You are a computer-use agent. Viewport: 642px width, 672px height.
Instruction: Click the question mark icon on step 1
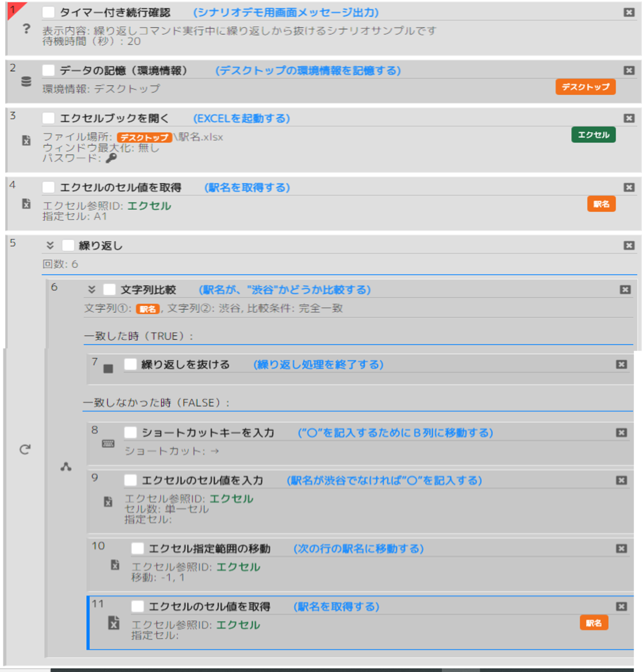[26, 29]
